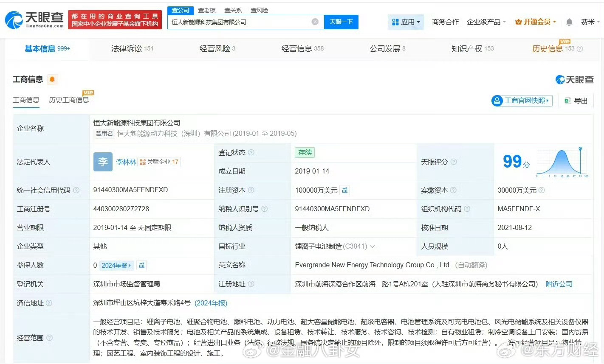Image resolution: width=604 pixels, height=364 pixels.
Task: Click the chart icon next to 参保人数
Action: [x=141, y=265]
